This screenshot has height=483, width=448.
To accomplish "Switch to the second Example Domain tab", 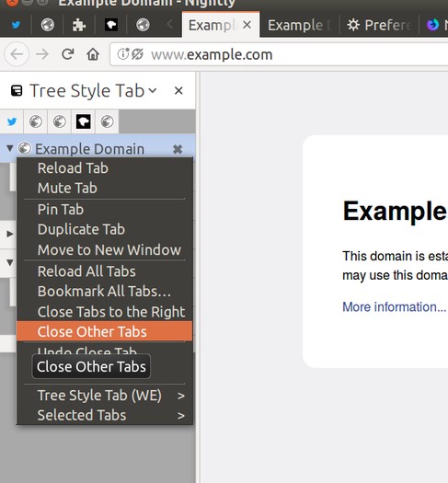I will [x=300, y=25].
